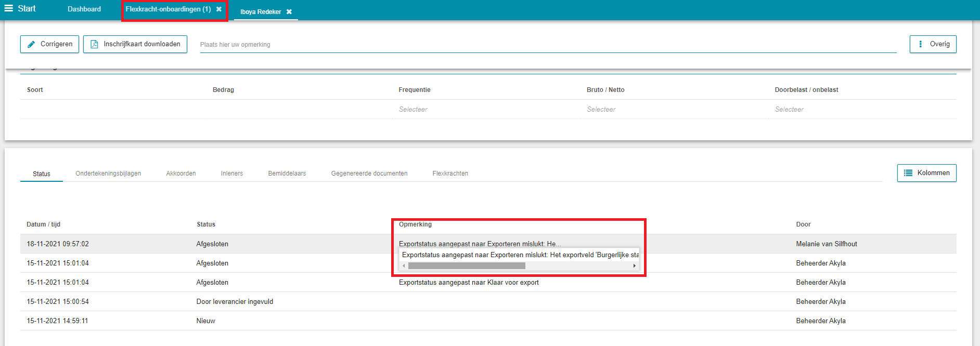980x346 pixels.
Task: Expand the Frequentie Selecteer dropdown
Action: tap(413, 110)
